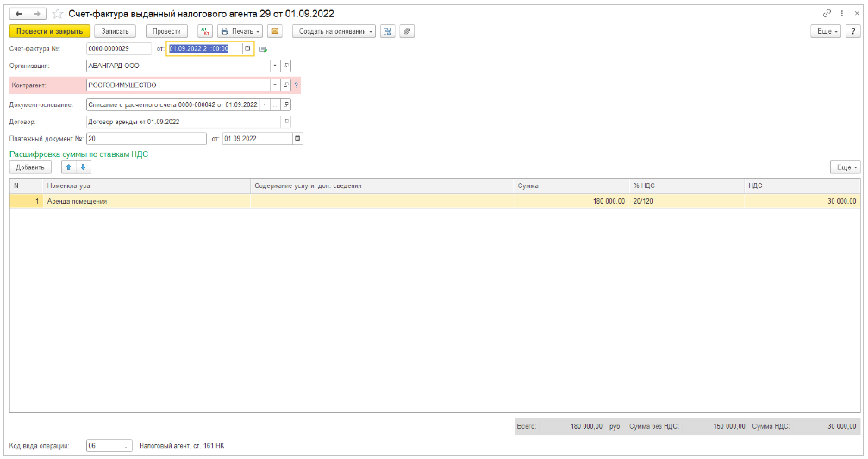Select the 20/120 НДС rate cell
Screen dimensions: 868x459
click(687, 201)
